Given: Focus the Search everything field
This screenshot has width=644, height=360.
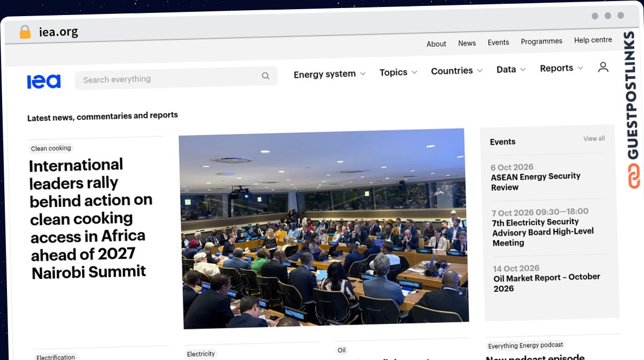Looking at the screenshot, I should click(x=177, y=77).
